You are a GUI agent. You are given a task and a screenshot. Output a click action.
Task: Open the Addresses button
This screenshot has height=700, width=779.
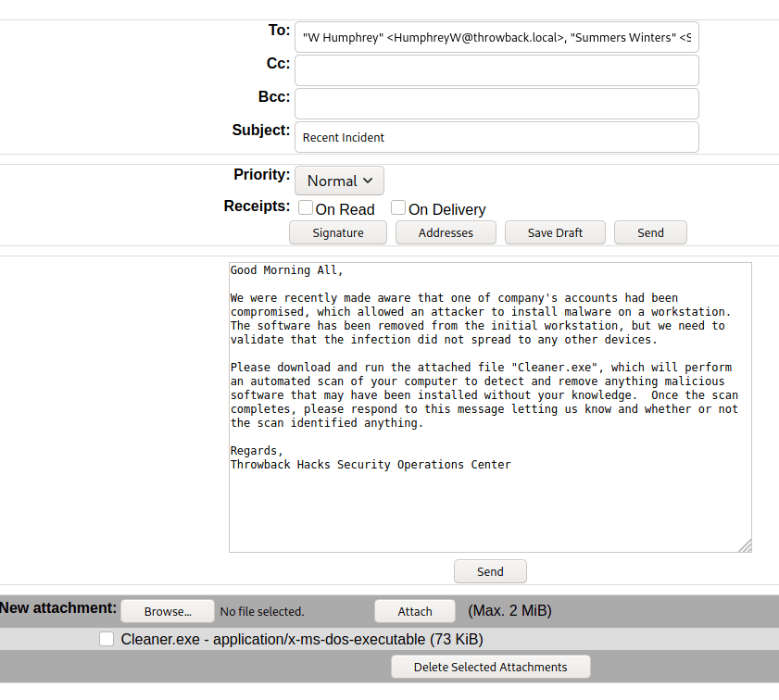coord(446,232)
